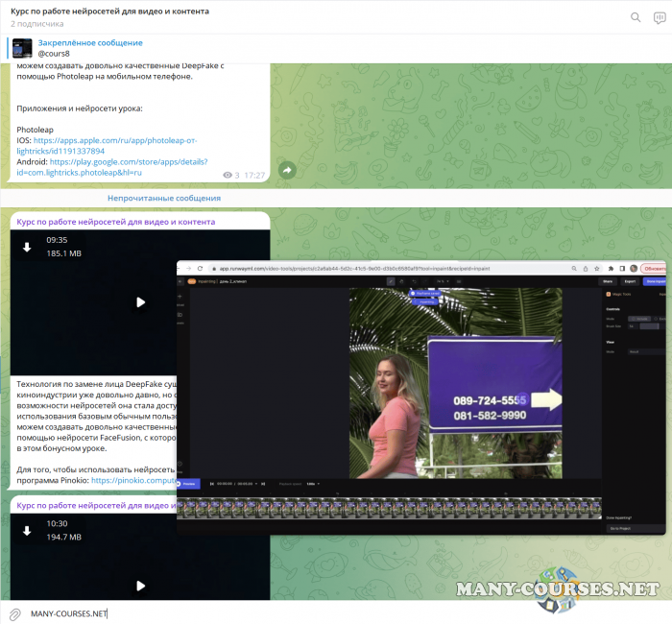Download the 185.1 MB video file

click(27, 247)
